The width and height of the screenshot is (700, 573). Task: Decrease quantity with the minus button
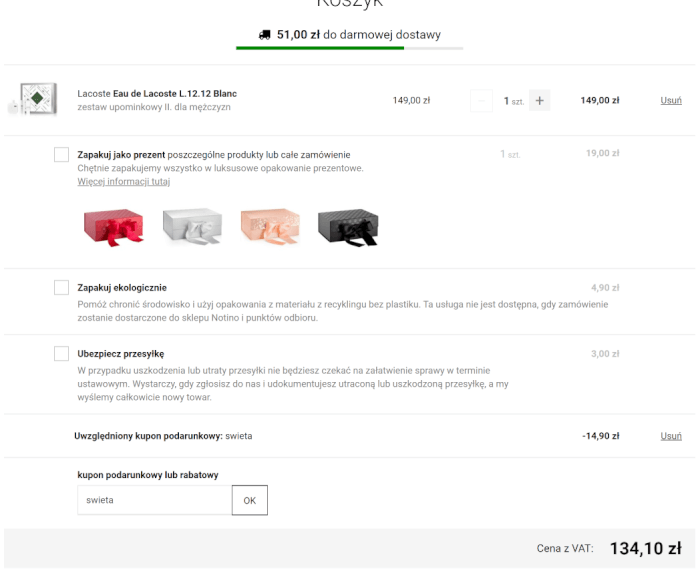tap(481, 100)
